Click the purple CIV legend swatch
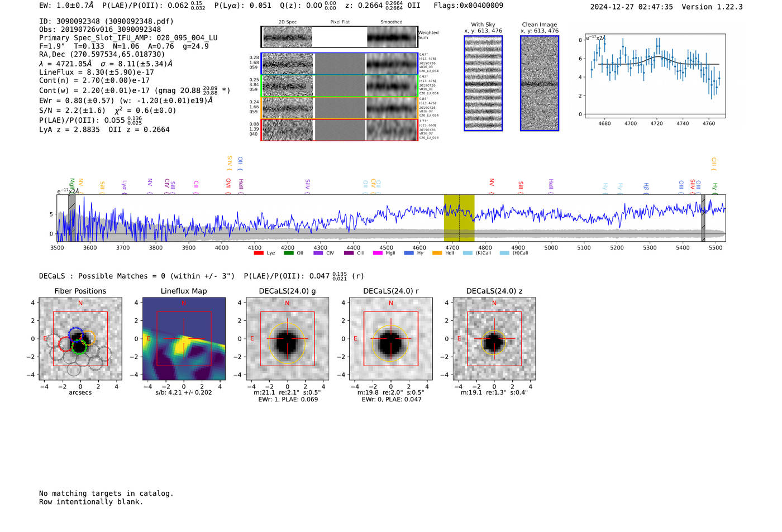Screen dimensions: 782x532 (x=318, y=253)
